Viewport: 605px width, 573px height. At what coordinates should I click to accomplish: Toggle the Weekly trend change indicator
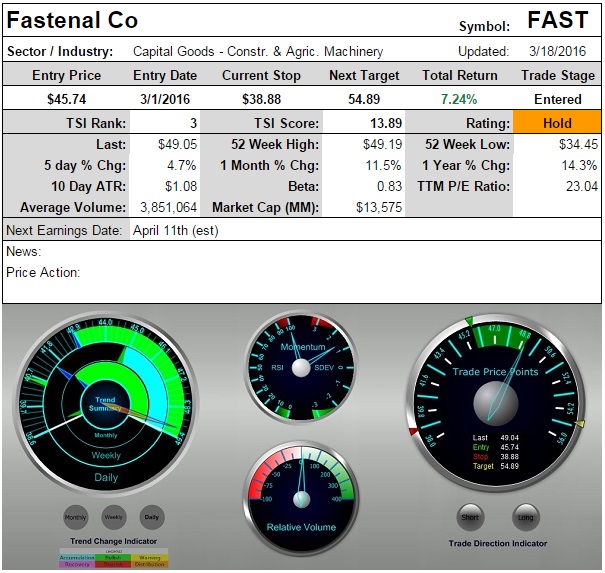click(x=113, y=517)
